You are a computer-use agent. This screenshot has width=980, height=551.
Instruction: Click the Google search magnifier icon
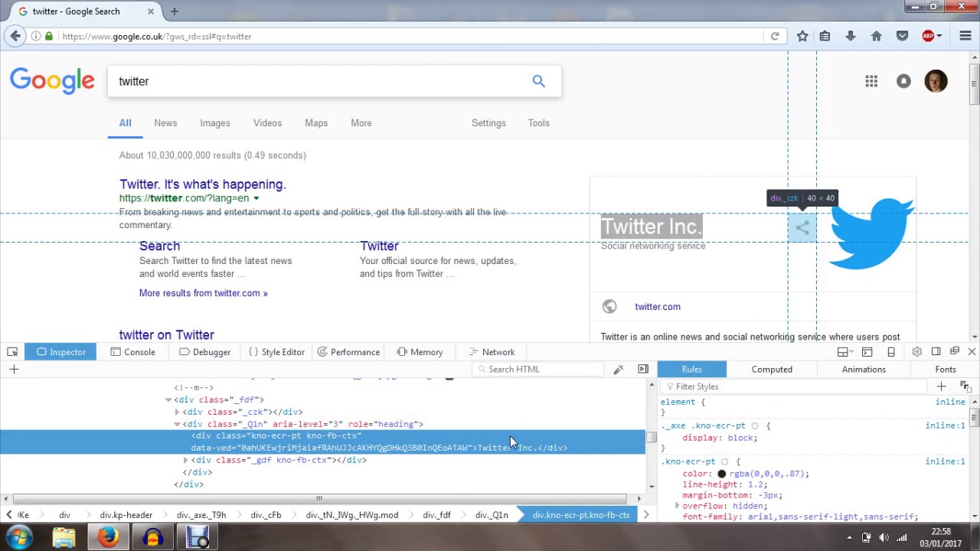(x=538, y=81)
